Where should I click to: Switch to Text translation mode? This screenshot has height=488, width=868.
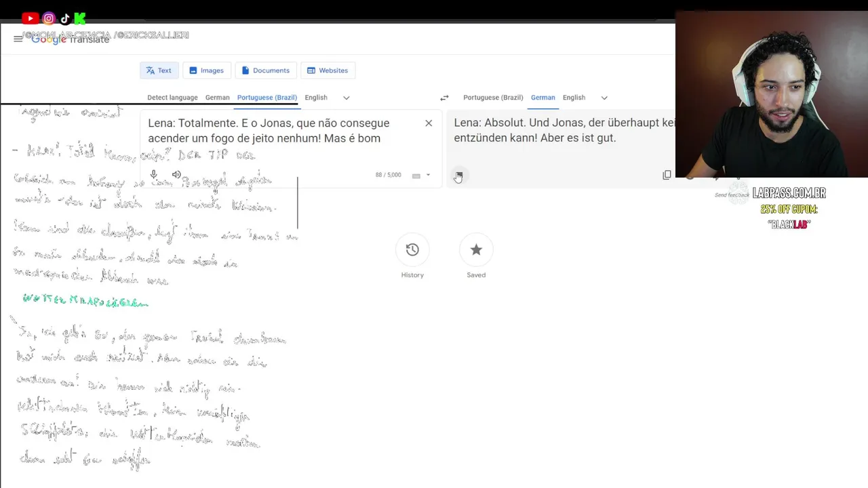159,70
